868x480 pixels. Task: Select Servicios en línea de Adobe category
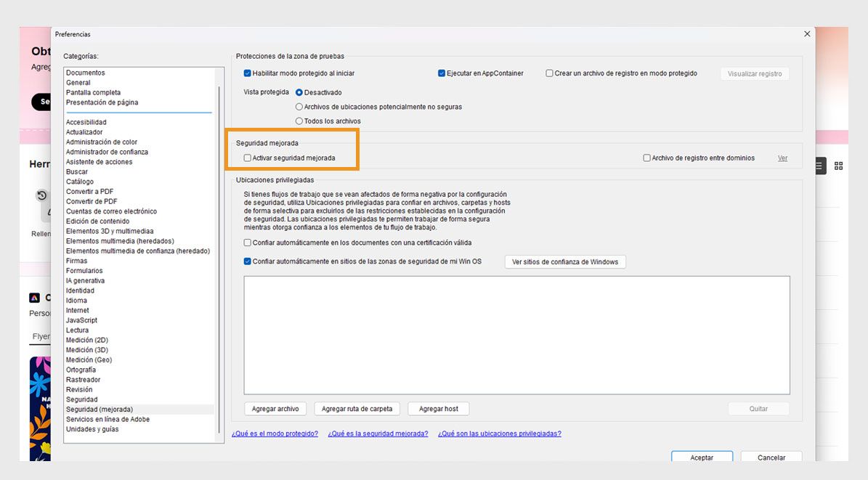(108, 420)
